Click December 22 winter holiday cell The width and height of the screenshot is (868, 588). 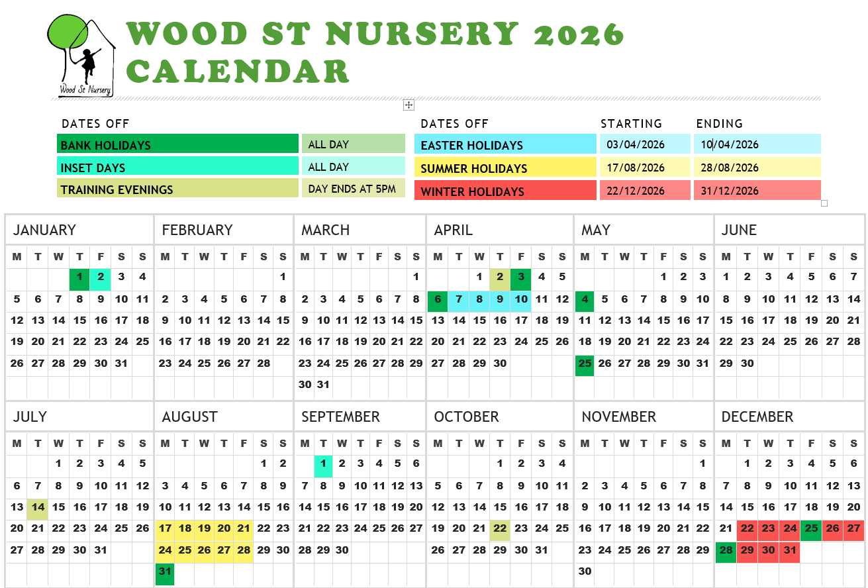747,531
